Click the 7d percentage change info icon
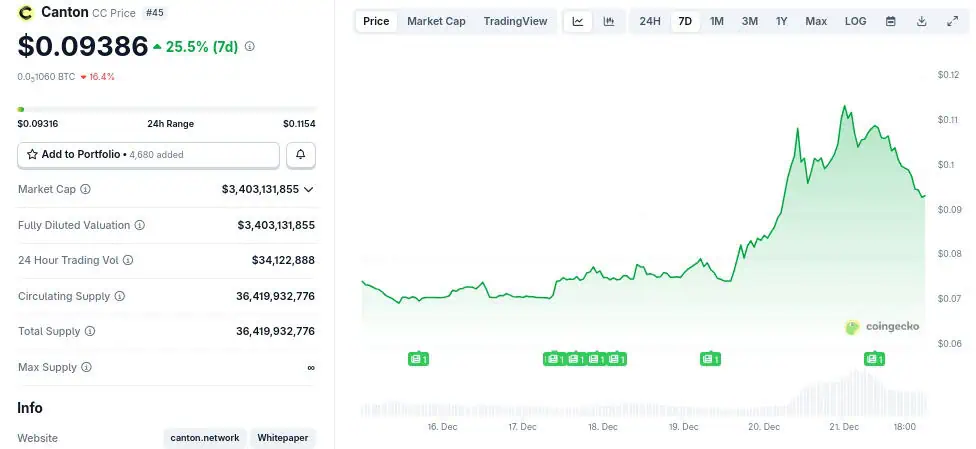The width and height of the screenshot is (976, 449). [x=250, y=46]
